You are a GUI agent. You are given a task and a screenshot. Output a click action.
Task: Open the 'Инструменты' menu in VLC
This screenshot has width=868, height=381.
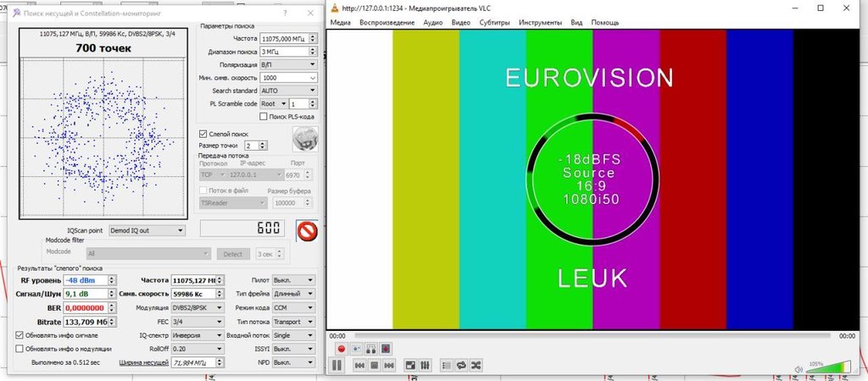(x=541, y=22)
